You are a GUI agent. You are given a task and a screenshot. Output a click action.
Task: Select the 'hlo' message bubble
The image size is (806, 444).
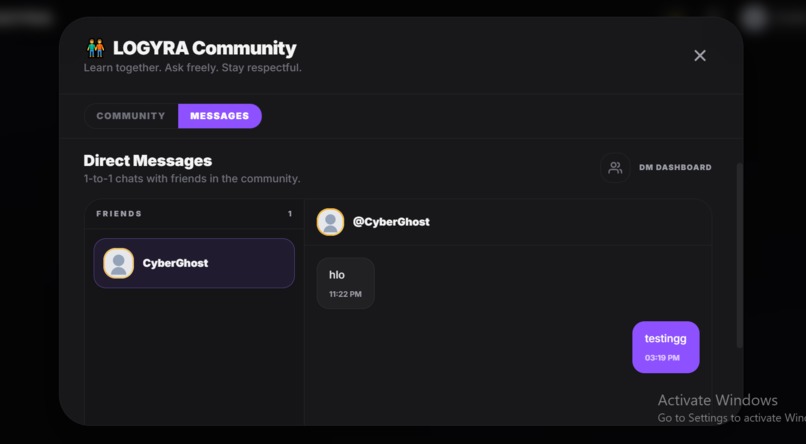click(345, 283)
